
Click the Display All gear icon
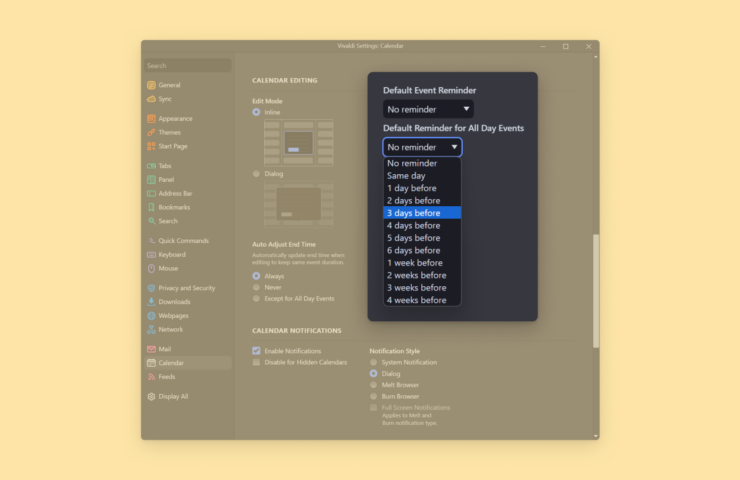tap(151, 396)
